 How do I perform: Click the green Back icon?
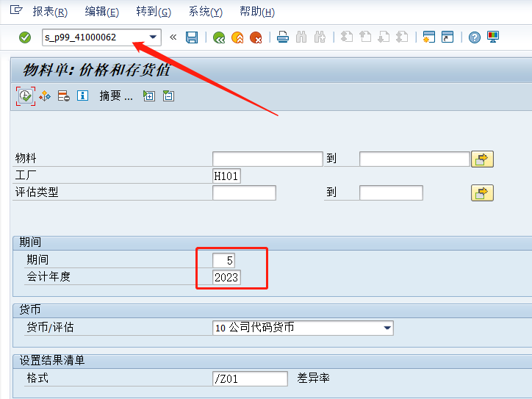tap(219, 37)
